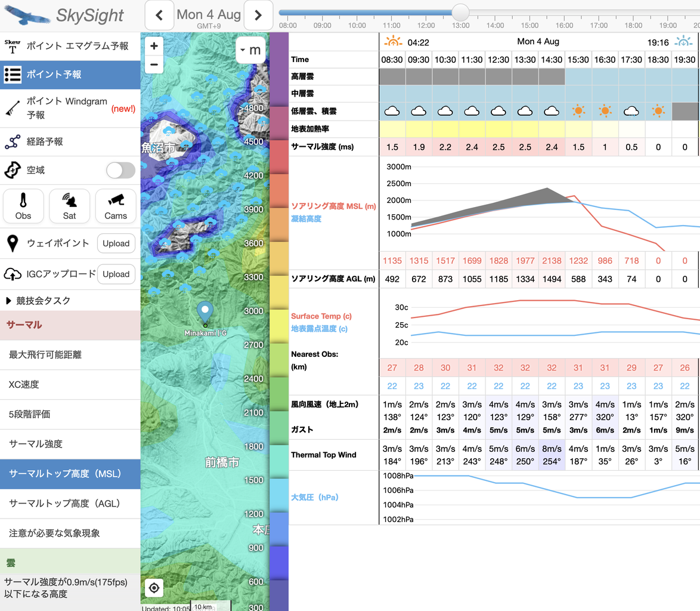Open Obs thermometer button
Screen dimensions: 700x611
[x=23, y=206]
